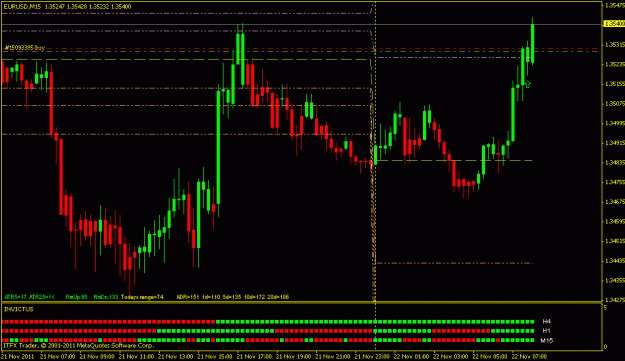The image size is (625, 361).
Task: Click the '22 Nov 01:00' time label
Action: tap(412, 356)
